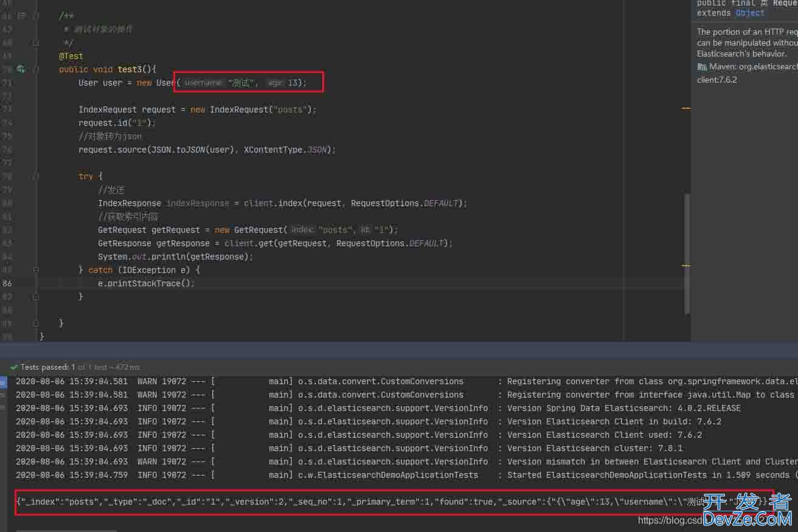
Task: Click 'Registering converter from class org.springframework' log line
Action: [x=652, y=381]
